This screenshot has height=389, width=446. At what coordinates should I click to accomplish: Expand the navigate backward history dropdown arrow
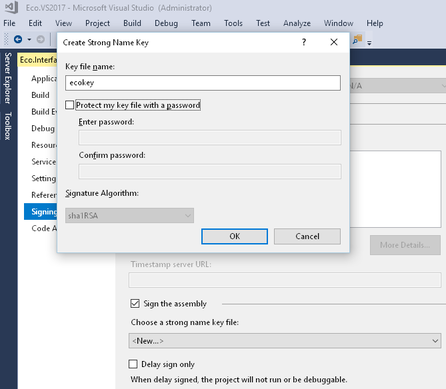(29, 40)
